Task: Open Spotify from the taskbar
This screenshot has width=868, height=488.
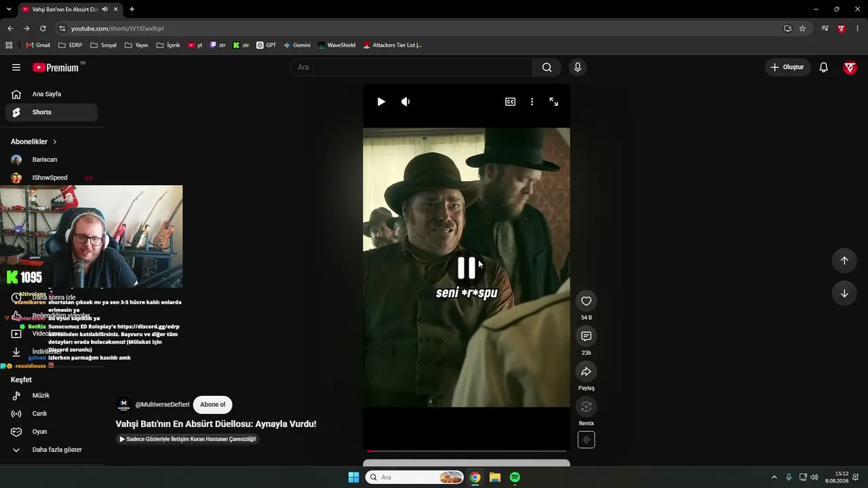Action: [x=515, y=477]
